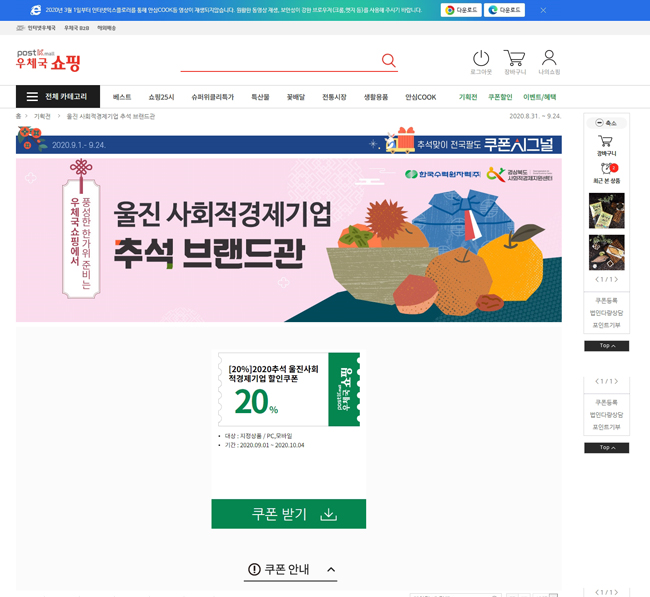The image size is (650, 597).
Task: Click the 나의쇼핑 text label
Action: [x=549, y=72]
